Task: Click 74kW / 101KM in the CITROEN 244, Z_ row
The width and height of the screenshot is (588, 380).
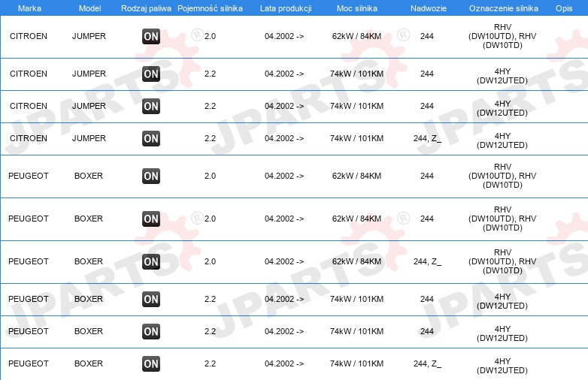Action: click(356, 138)
